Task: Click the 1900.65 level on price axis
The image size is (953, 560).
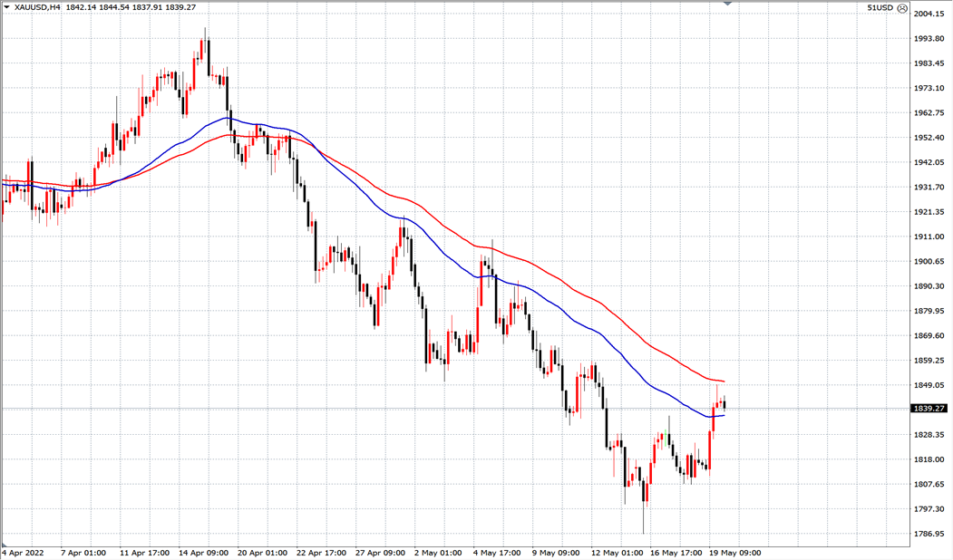Action: point(929,262)
